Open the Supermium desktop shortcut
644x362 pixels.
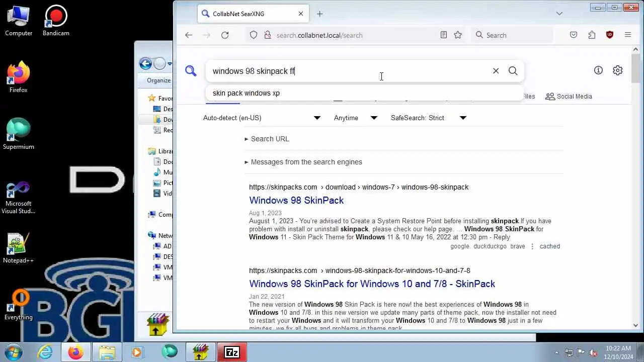(19, 134)
